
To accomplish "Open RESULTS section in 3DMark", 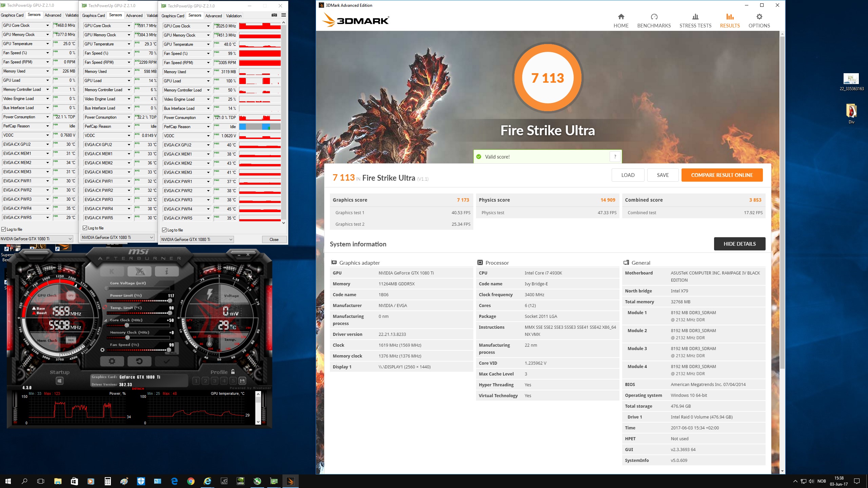I will pyautogui.click(x=730, y=21).
